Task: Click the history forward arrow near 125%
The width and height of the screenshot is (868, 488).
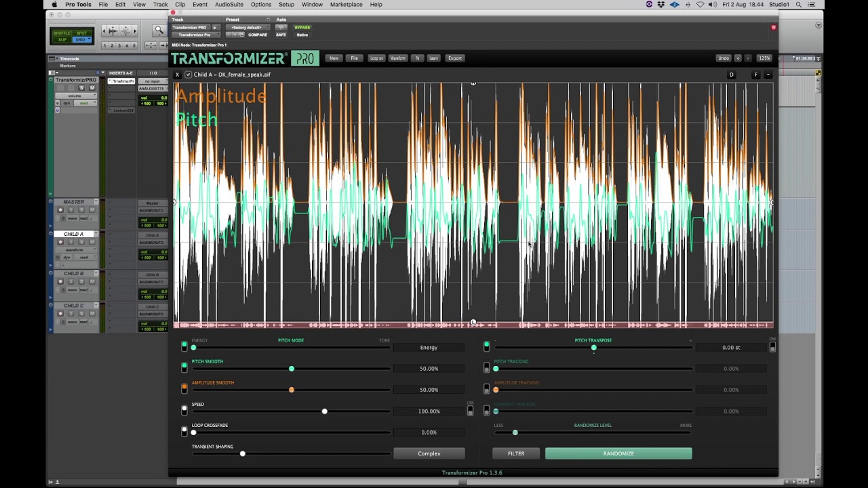Action: coord(748,58)
